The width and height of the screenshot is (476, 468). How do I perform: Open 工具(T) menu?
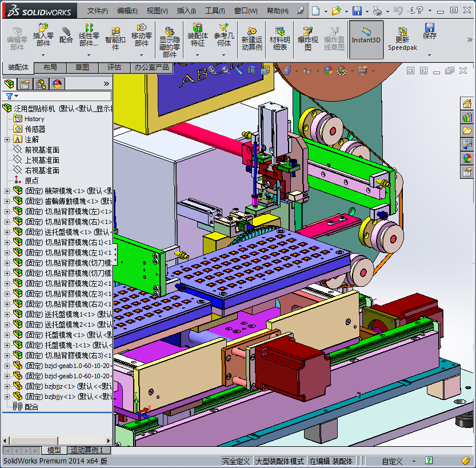(215, 11)
